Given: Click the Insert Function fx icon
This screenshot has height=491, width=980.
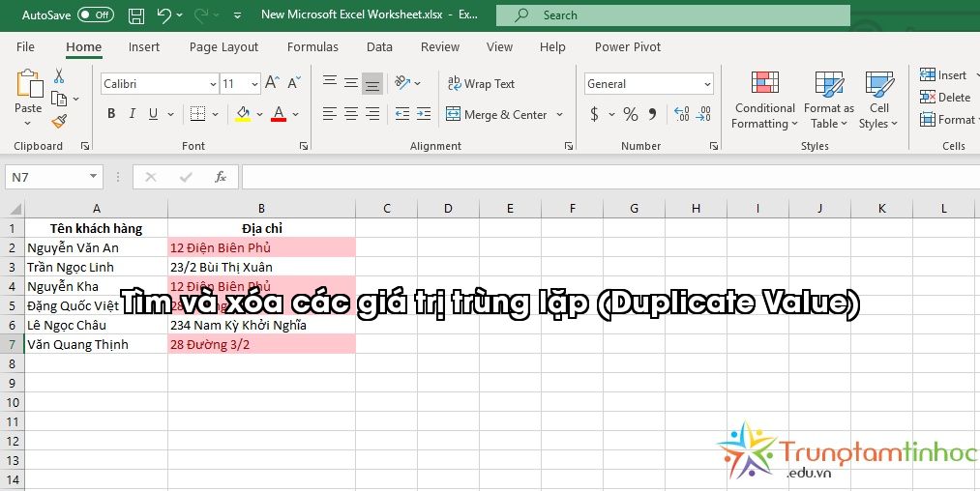Looking at the screenshot, I should pos(220,178).
